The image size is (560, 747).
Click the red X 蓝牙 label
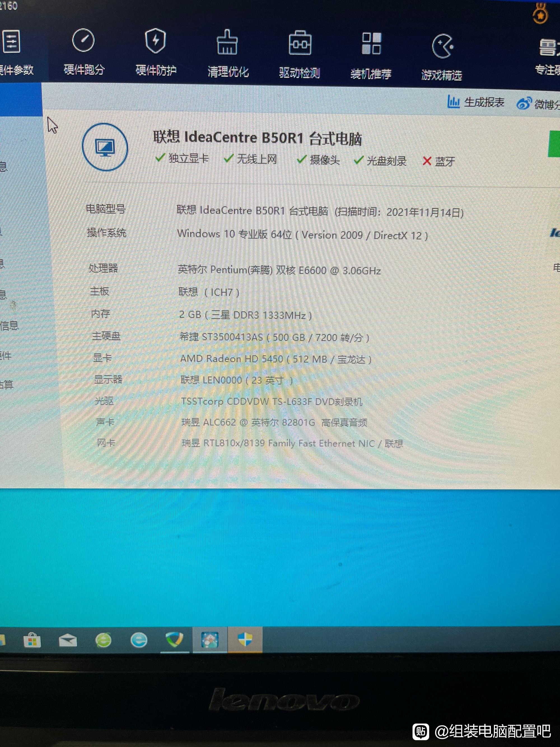coord(438,161)
